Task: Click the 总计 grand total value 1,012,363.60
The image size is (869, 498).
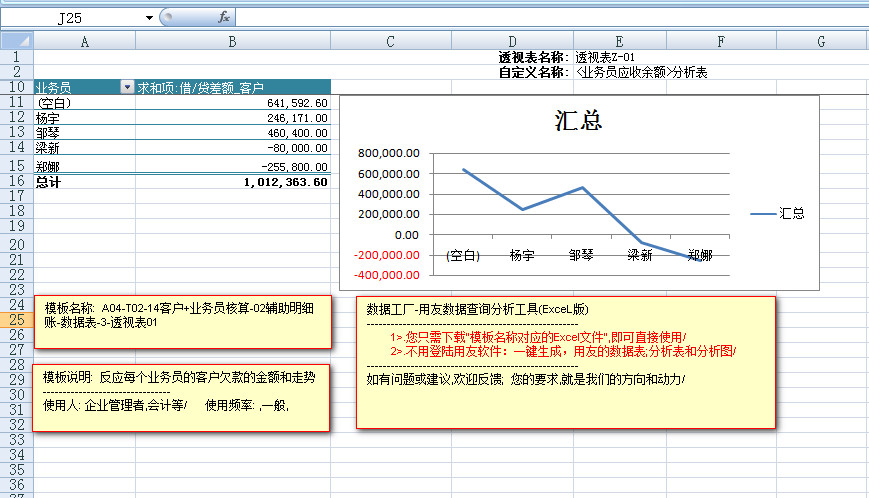Action: pos(285,182)
